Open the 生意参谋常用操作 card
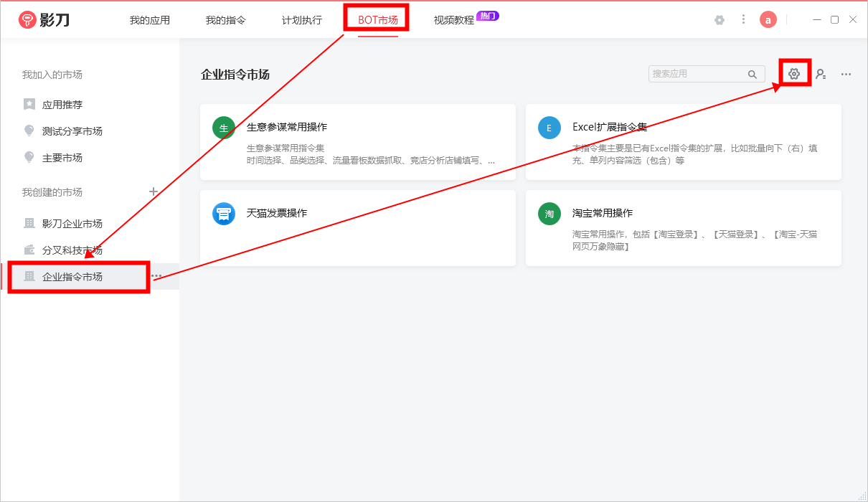Screen dimensions: 868x502 pyautogui.click(x=358, y=142)
